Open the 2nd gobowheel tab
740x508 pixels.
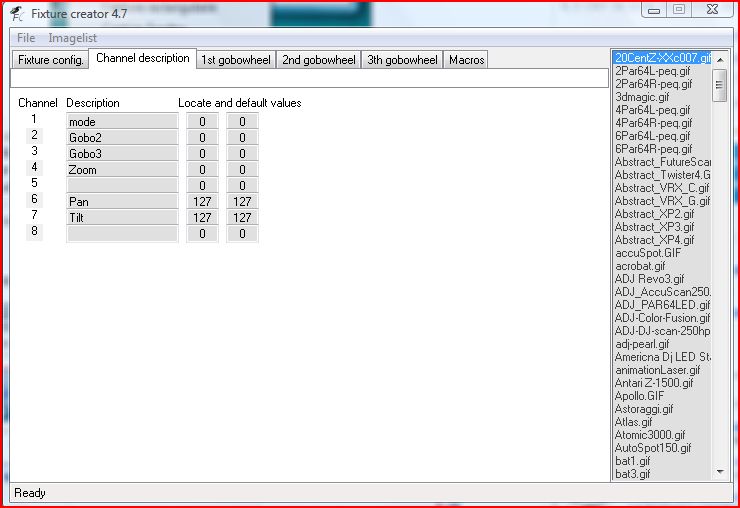pos(318,60)
